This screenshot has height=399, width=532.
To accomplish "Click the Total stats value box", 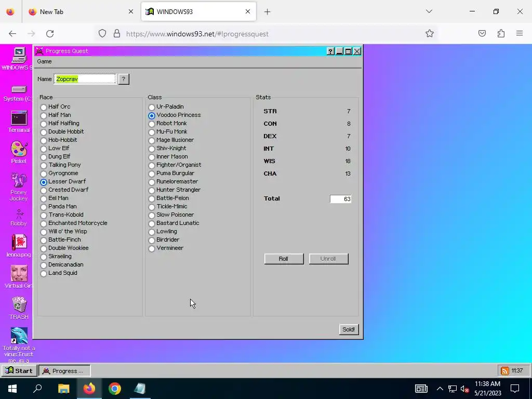I will (x=340, y=199).
